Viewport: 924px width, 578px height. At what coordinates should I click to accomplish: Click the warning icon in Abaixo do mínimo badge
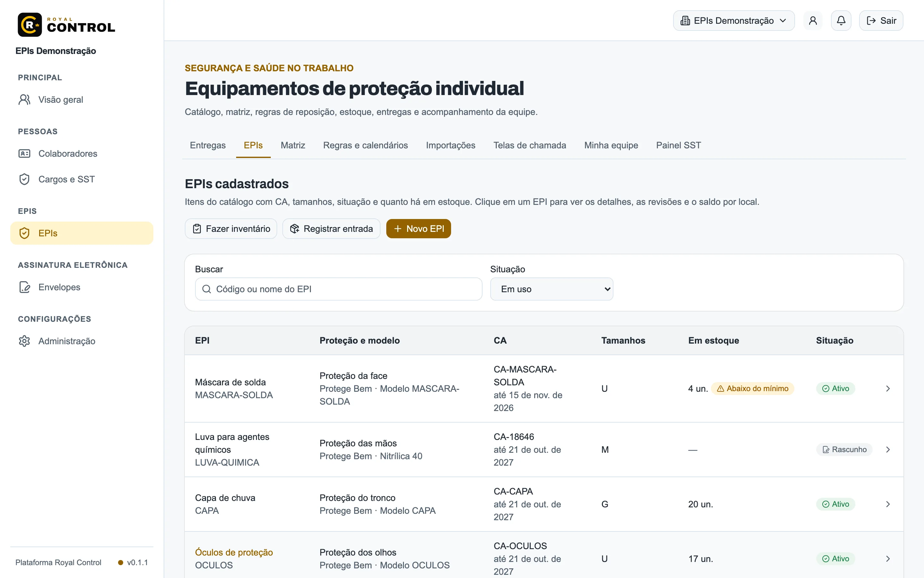click(x=721, y=389)
